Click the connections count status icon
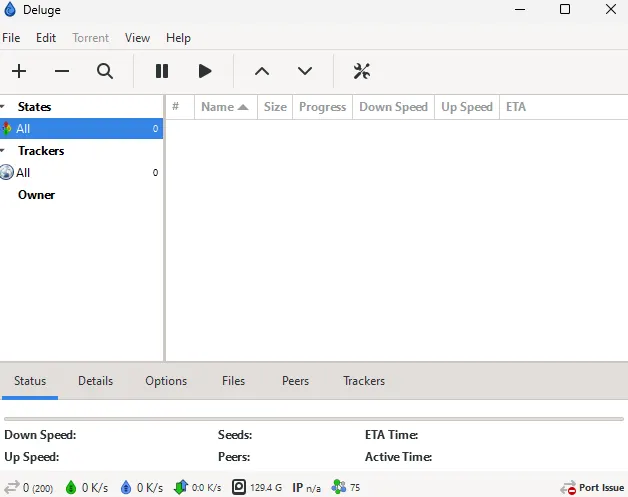 coord(12,488)
